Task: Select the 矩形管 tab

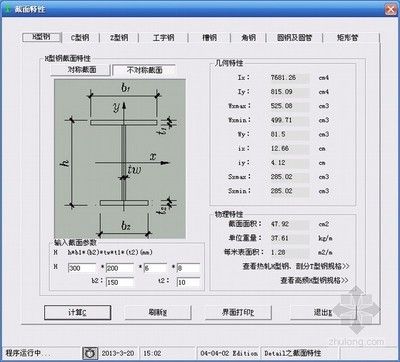Action: [x=347, y=38]
